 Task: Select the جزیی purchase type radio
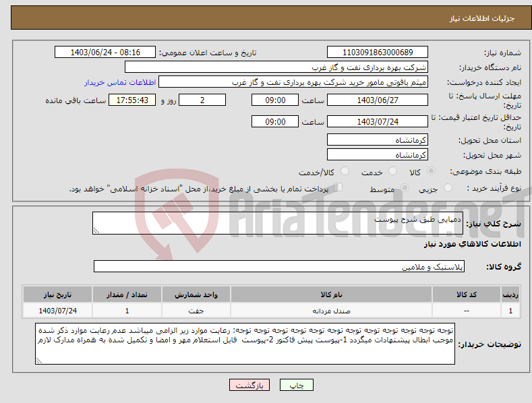coord(448,188)
